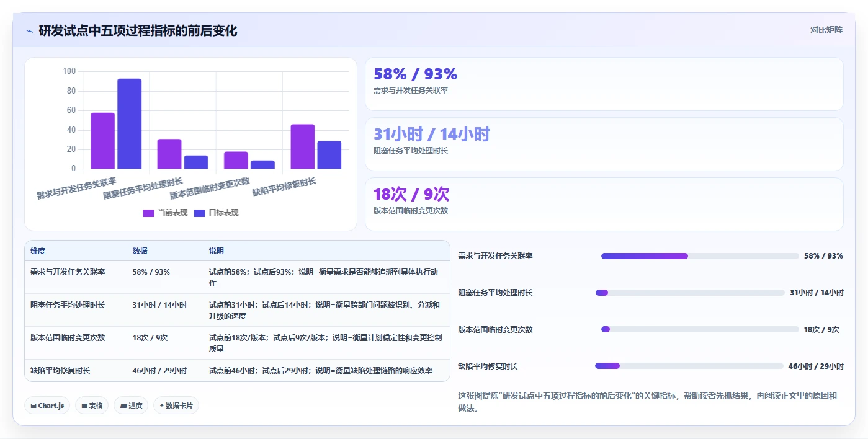The image size is (868, 439).
Task: Select table row 阻塞任务平均处理时长
Action: (x=237, y=310)
